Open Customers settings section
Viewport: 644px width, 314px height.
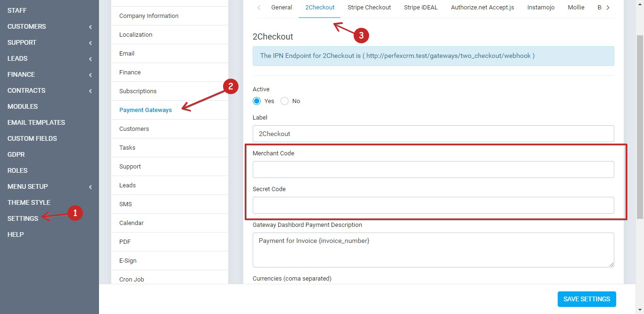coord(170,129)
